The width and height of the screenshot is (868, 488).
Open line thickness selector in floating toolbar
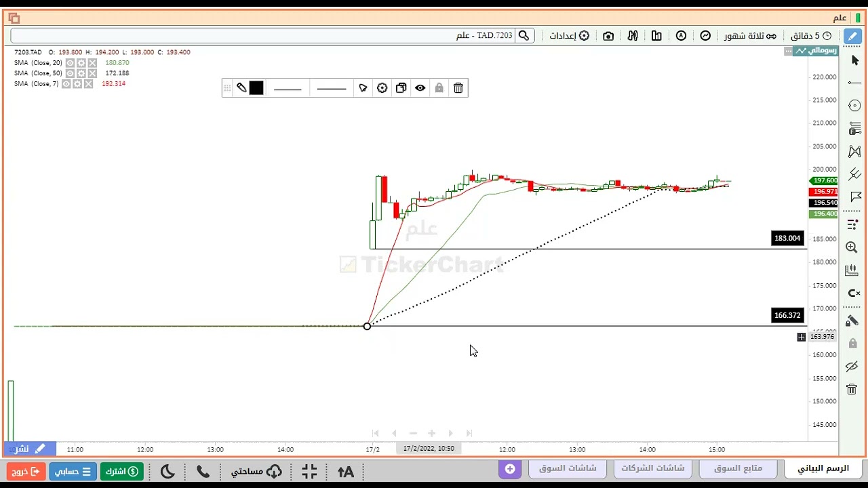click(288, 88)
